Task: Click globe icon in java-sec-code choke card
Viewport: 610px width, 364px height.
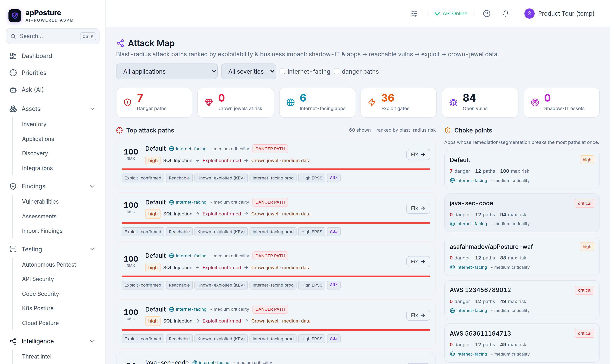Action: pyautogui.click(x=452, y=224)
